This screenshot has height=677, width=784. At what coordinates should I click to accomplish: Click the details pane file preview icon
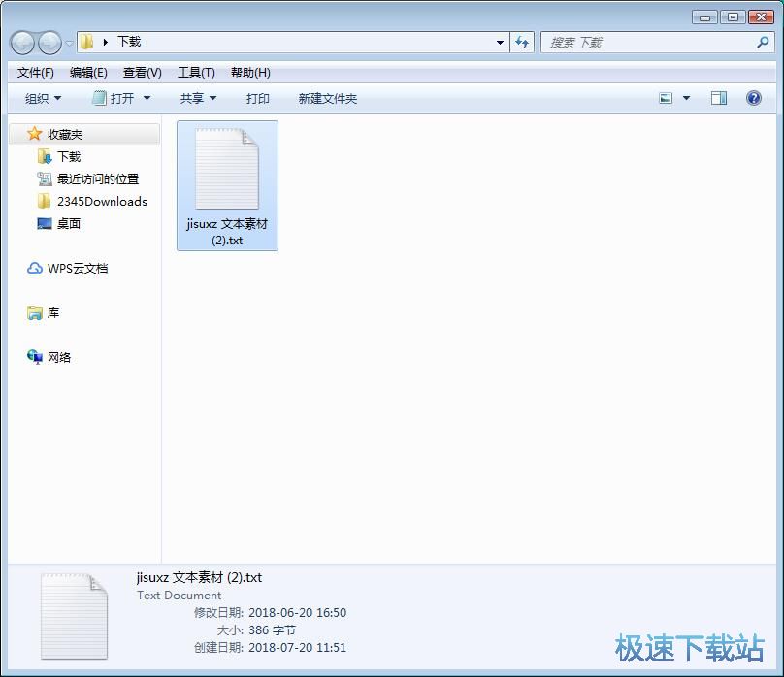[x=74, y=617]
